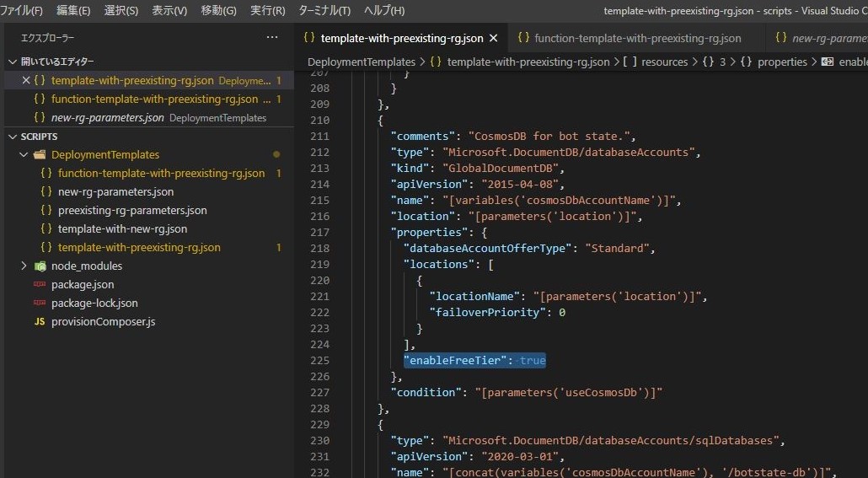Click the "condition" key on line 227
Viewport: 868px width, 478px height.
coord(426,393)
